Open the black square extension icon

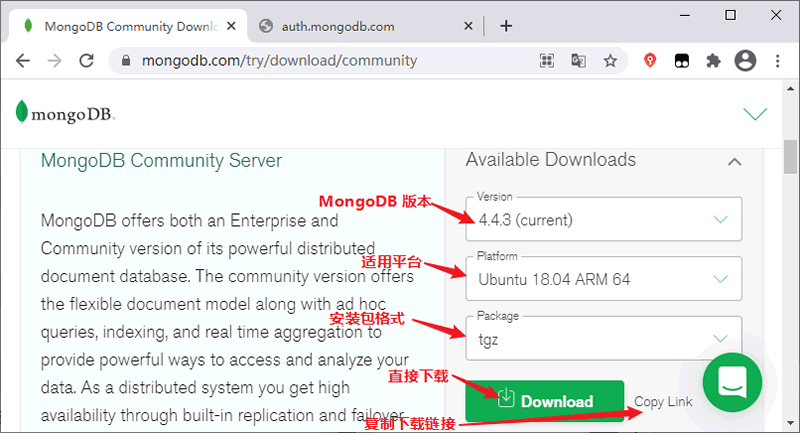coord(682,61)
